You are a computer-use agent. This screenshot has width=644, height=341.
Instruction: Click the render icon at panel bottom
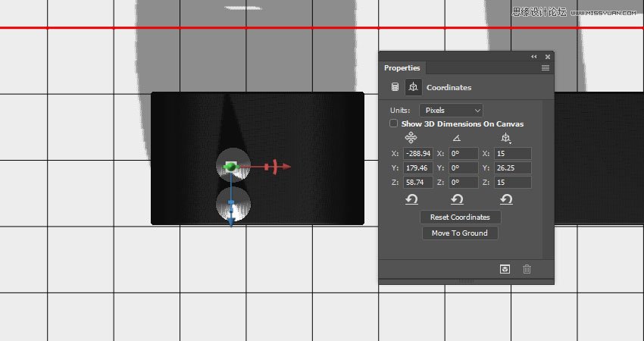pyautogui.click(x=504, y=269)
